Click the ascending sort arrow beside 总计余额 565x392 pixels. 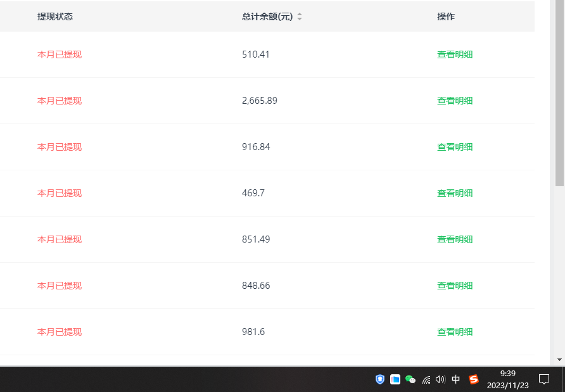coord(299,13)
